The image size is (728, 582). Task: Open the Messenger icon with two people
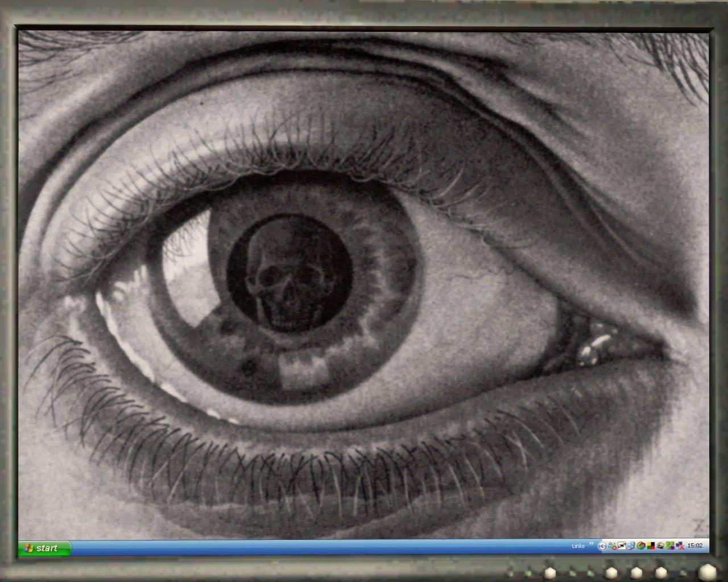[x=612, y=546]
